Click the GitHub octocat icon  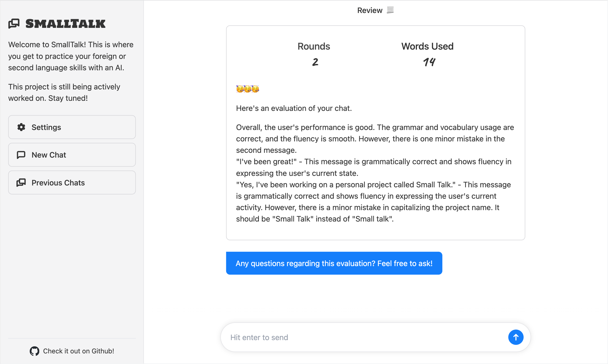[x=35, y=351]
